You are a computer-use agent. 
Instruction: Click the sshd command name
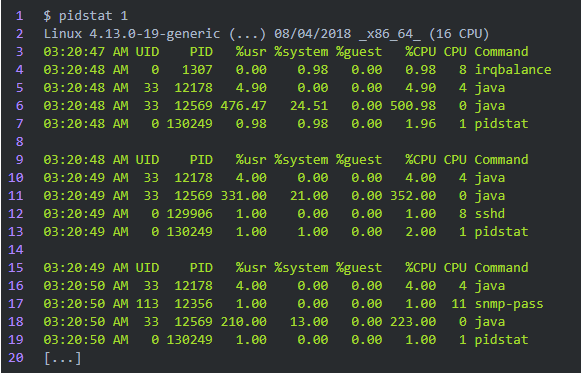489,214
